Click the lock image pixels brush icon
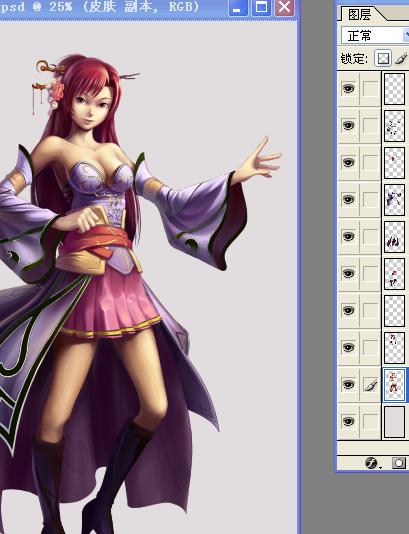 coord(402,58)
